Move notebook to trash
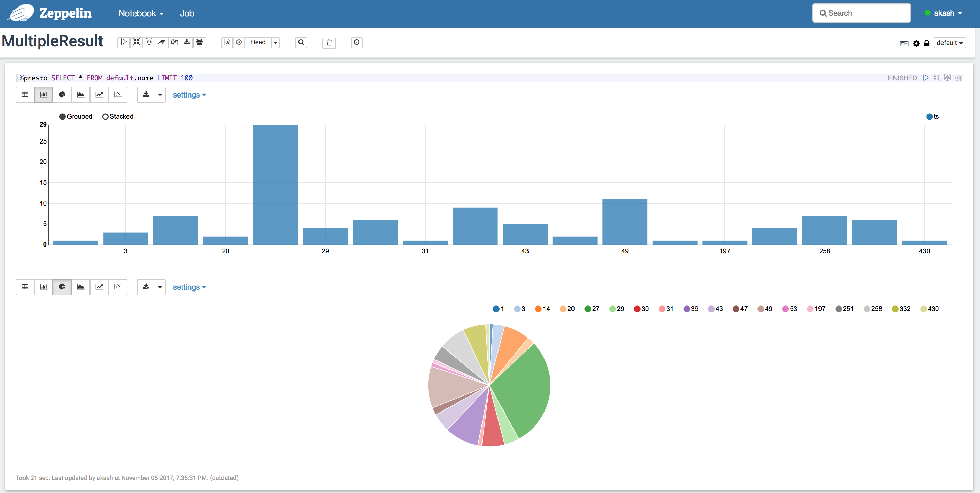Viewport: 980px width, 493px height. (x=329, y=42)
